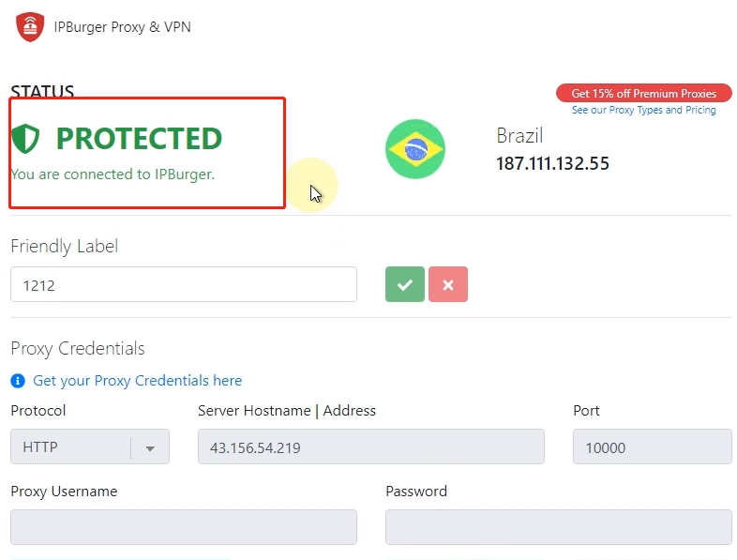Open Get your Proxy Credentials here link
Image resolution: width=737 pixels, height=560 pixels.
tap(137, 381)
